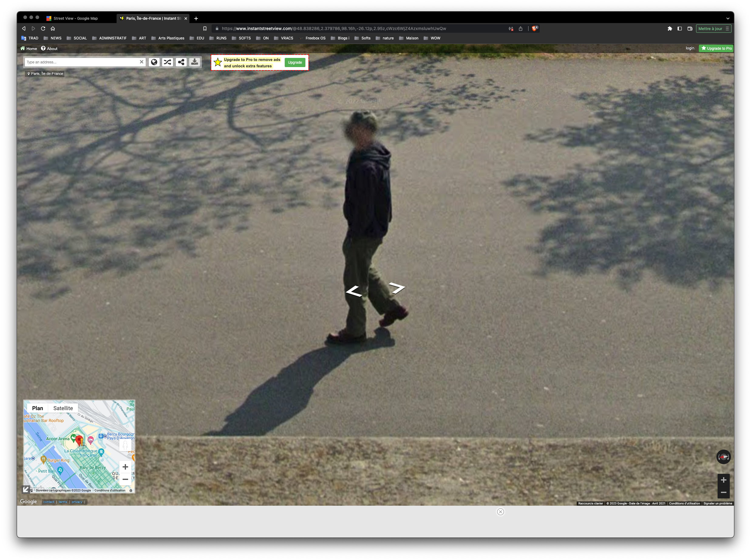Toggle the browser sidebar panel
This screenshot has height=560, width=751.
click(680, 29)
